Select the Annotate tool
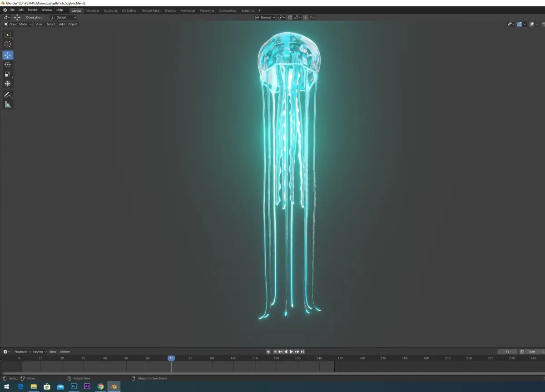This screenshot has height=392, width=545. click(8, 95)
